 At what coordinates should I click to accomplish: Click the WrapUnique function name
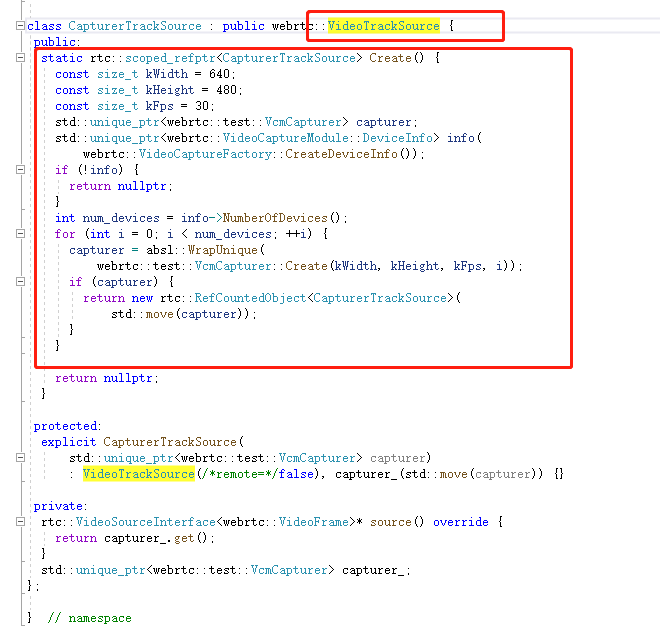point(222,250)
